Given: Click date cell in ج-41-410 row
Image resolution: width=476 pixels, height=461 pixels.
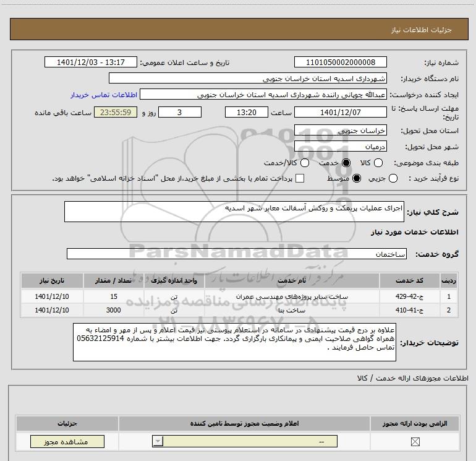Looking at the screenshot, I should pyautogui.click(x=52, y=310).
